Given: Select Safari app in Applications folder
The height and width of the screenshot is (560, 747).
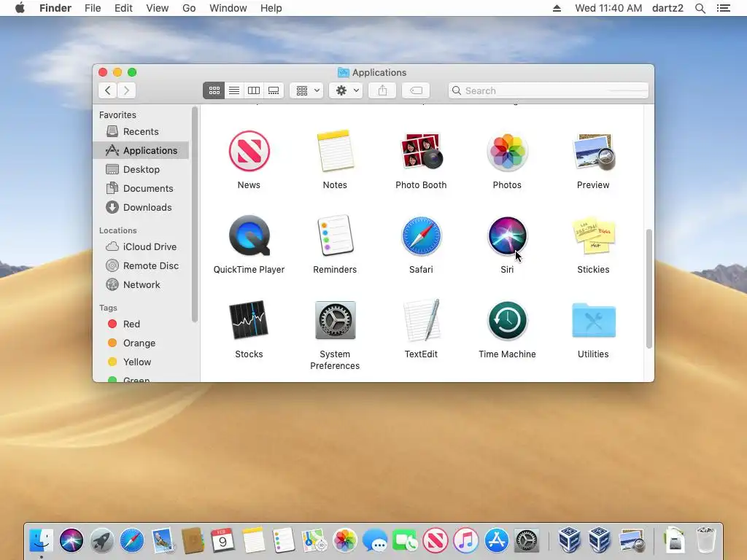Looking at the screenshot, I should (421, 236).
